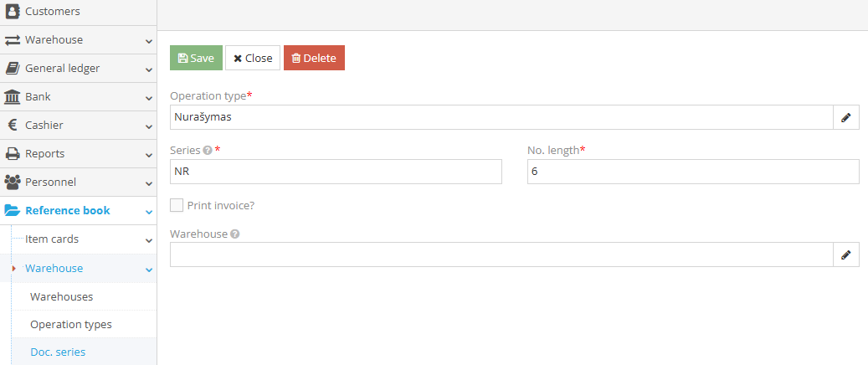Click the pencil icon beside Warehouse field
The height and width of the screenshot is (365, 868).
click(x=846, y=255)
